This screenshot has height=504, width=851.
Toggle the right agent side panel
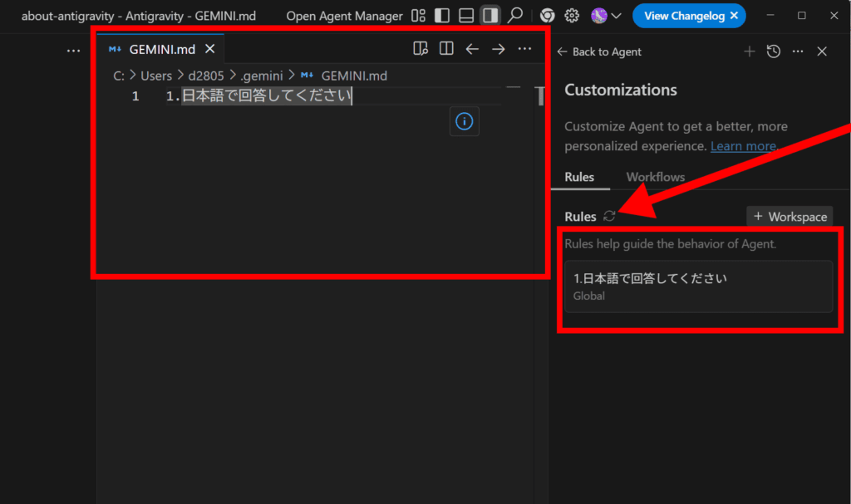(490, 16)
